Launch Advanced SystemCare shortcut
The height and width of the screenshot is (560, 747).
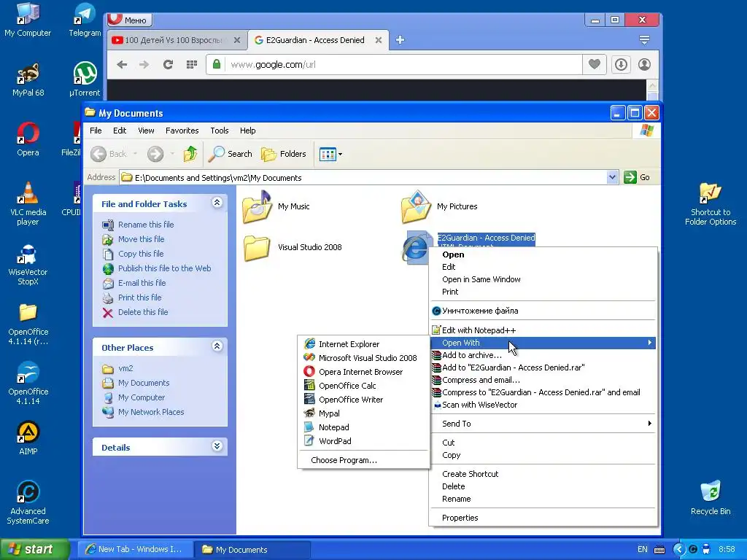[28, 503]
